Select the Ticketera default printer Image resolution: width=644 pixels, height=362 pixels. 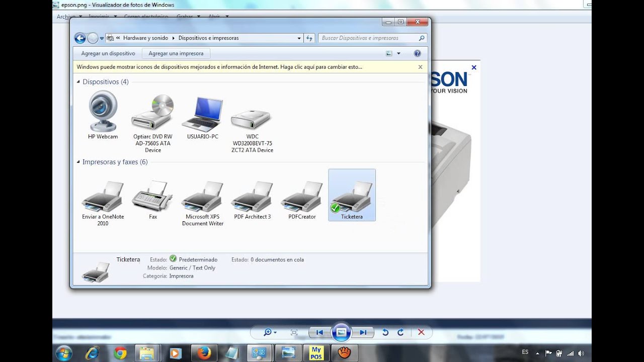point(352,195)
